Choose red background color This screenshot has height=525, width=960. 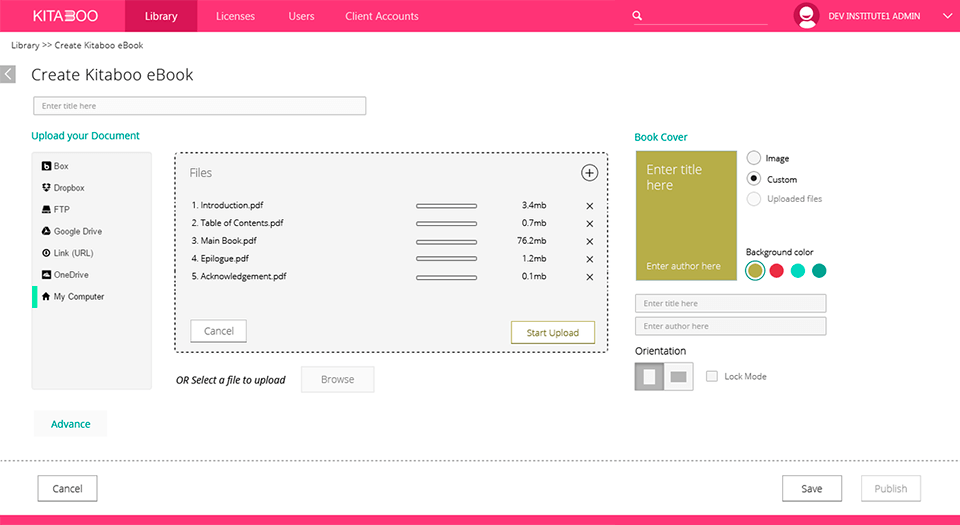coord(776,270)
